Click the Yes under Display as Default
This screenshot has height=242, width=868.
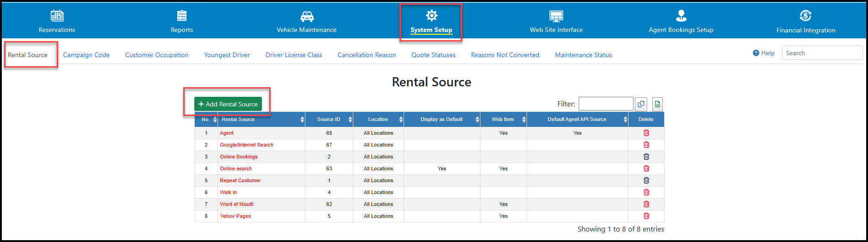pyautogui.click(x=442, y=168)
